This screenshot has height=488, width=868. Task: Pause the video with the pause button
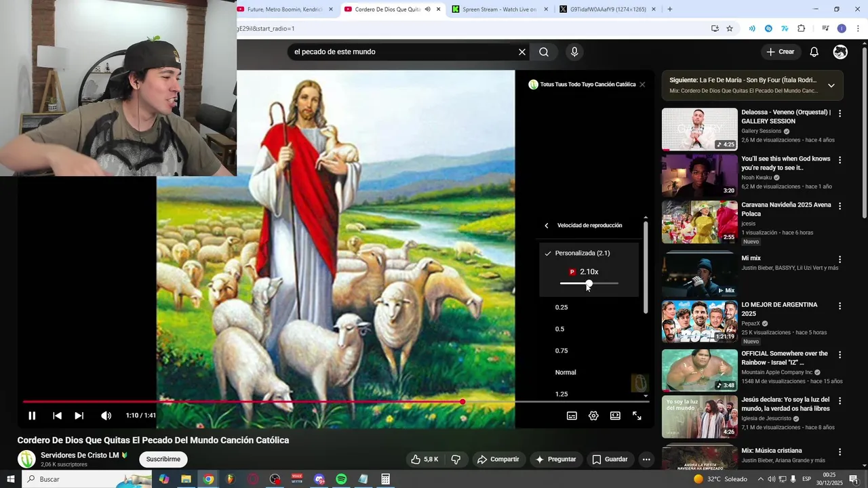[32, 415]
